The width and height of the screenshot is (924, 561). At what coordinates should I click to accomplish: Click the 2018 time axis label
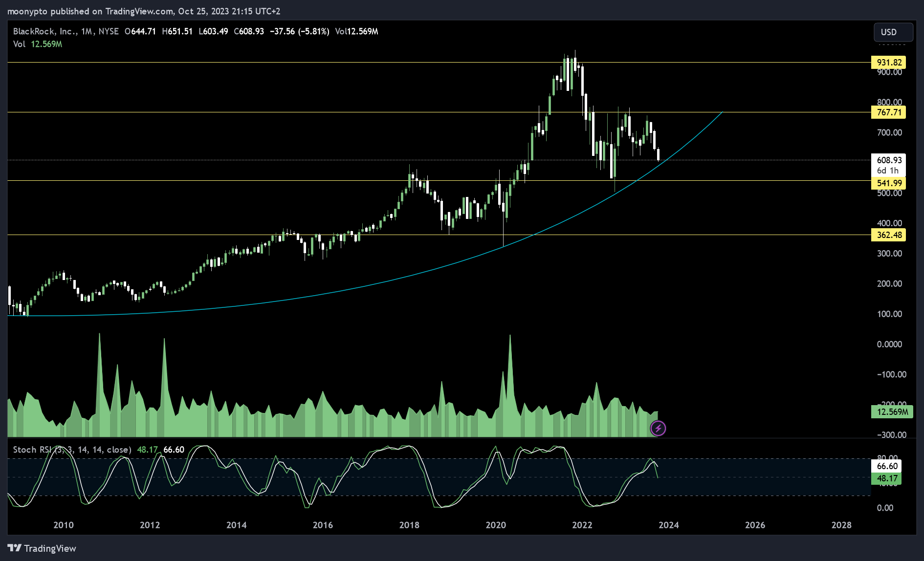click(409, 525)
